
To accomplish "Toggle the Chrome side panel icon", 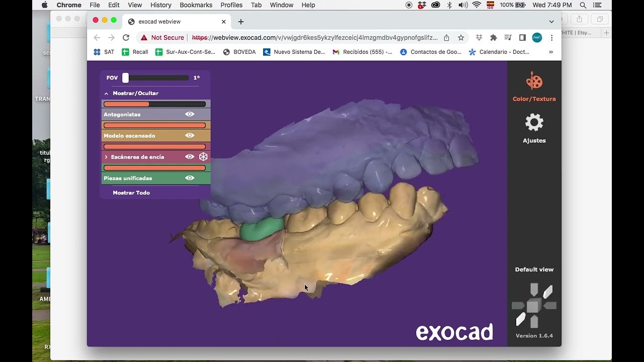I will tap(522, 38).
